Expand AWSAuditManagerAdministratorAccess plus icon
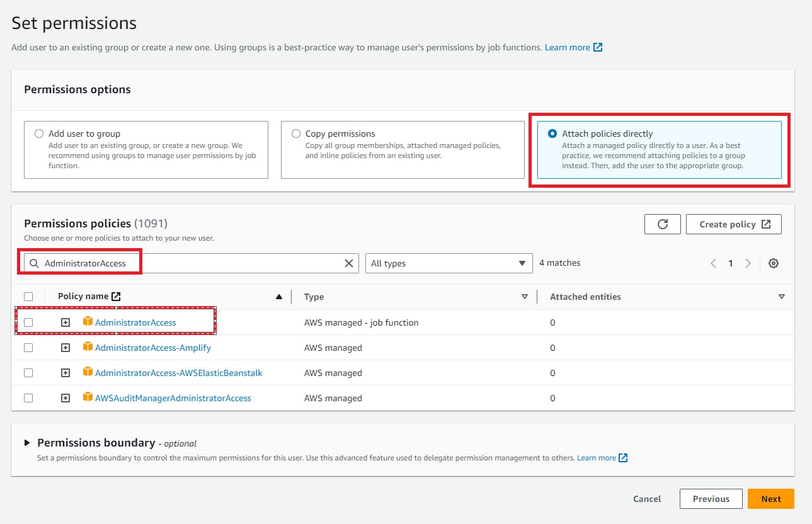Image resolution: width=812 pixels, height=524 pixels. [x=66, y=398]
